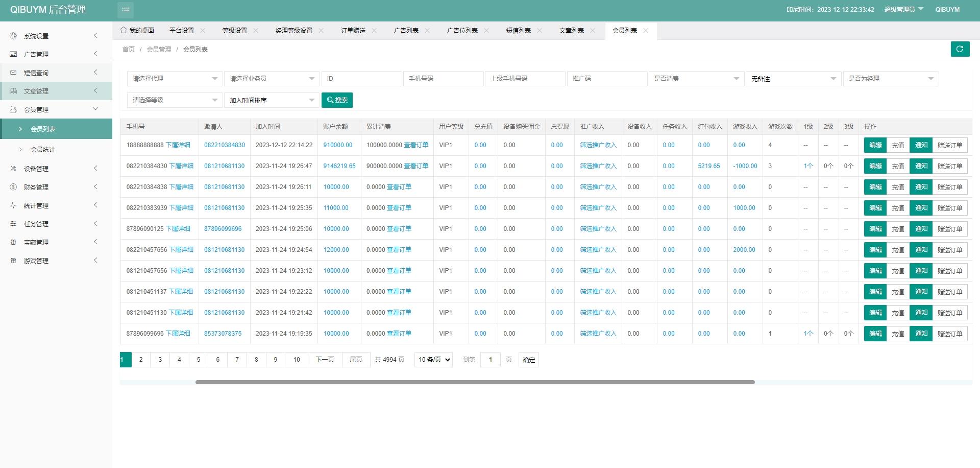Open the 10 条/页 page size selector
The width and height of the screenshot is (980, 468).
(433, 360)
